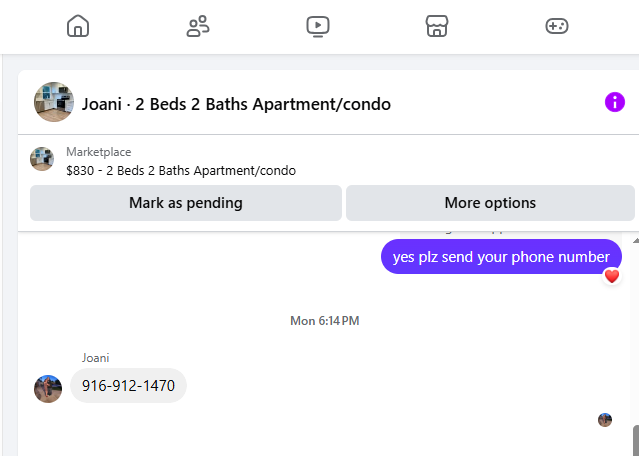Image resolution: width=639 pixels, height=456 pixels.
Task: Open the Marketplace storefront icon
Action: point(437,27)
